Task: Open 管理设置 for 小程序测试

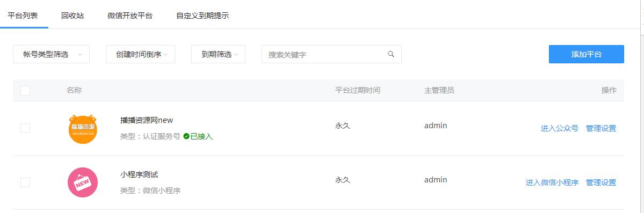Action: tap(601, 182)
